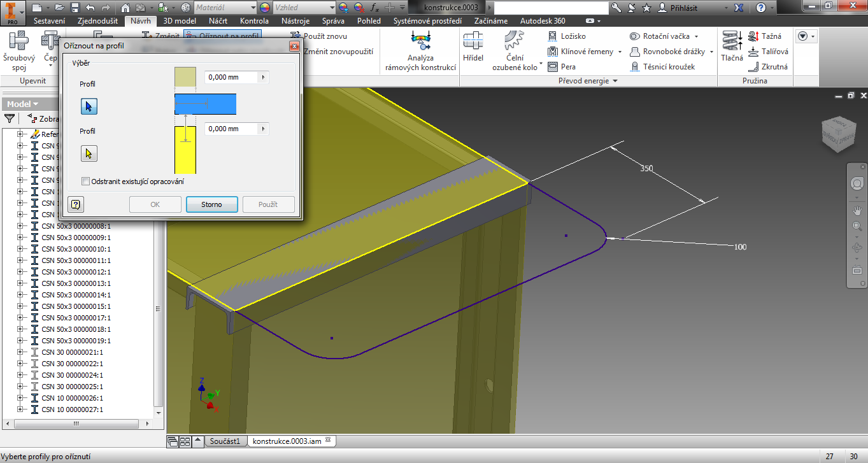Click the Použít znovu reuse command

pos(319,36)
